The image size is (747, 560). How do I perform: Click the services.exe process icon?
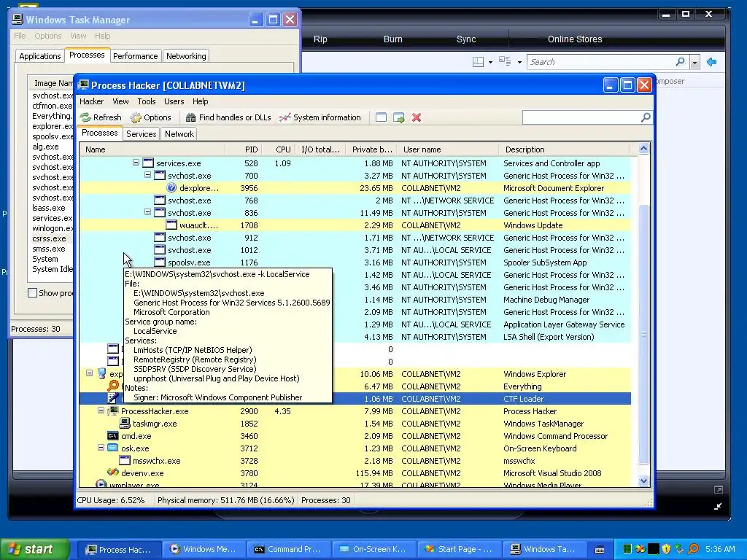coord(148,163)
